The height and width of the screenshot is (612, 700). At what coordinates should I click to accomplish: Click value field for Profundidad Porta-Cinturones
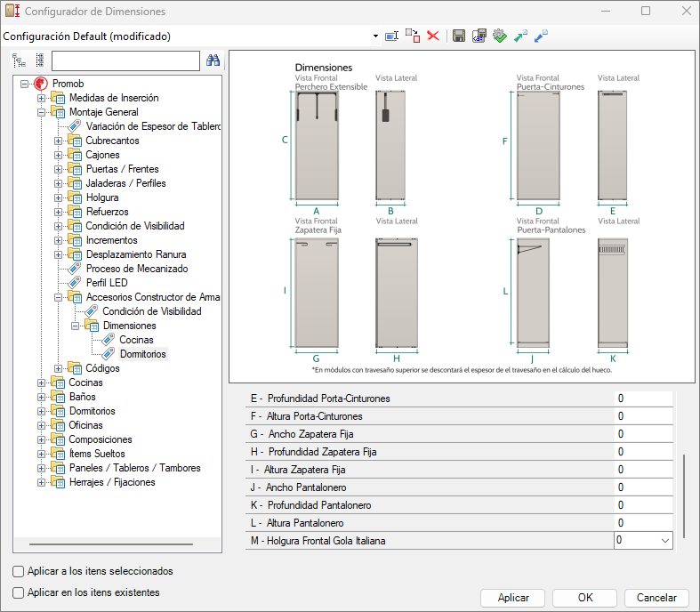tap(643, 399)
